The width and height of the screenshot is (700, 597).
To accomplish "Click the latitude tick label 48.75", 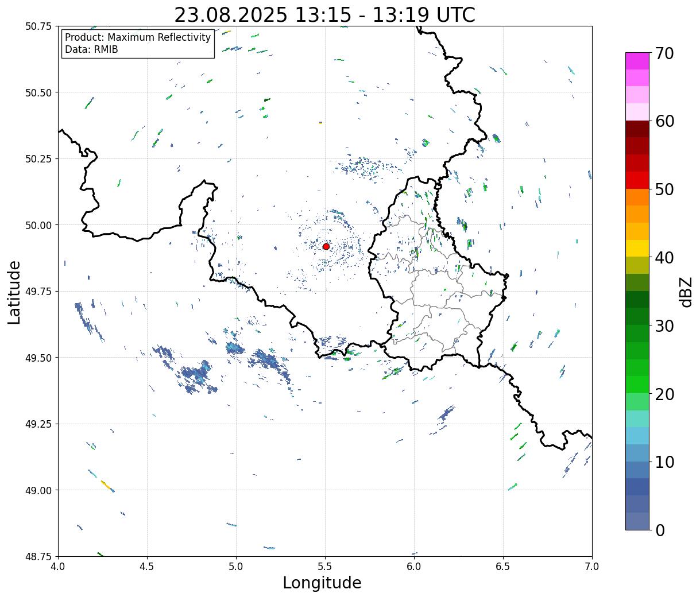I will point(38,557).
